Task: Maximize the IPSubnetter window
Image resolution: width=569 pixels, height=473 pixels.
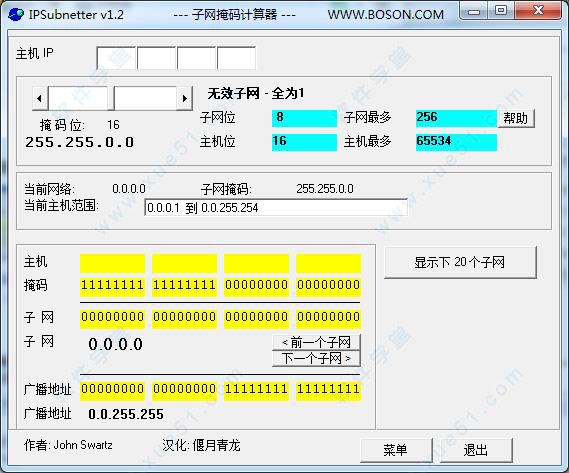Action: click(501, 11)
